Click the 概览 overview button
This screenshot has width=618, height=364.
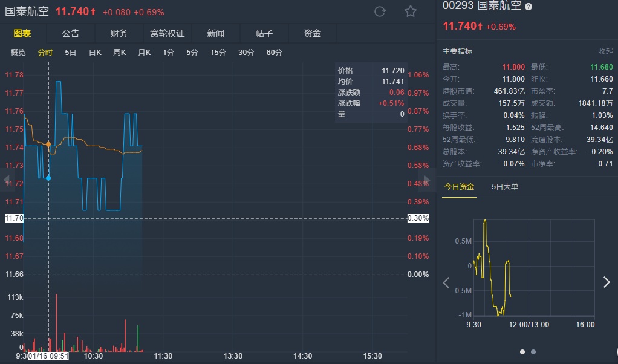[19, 53]
